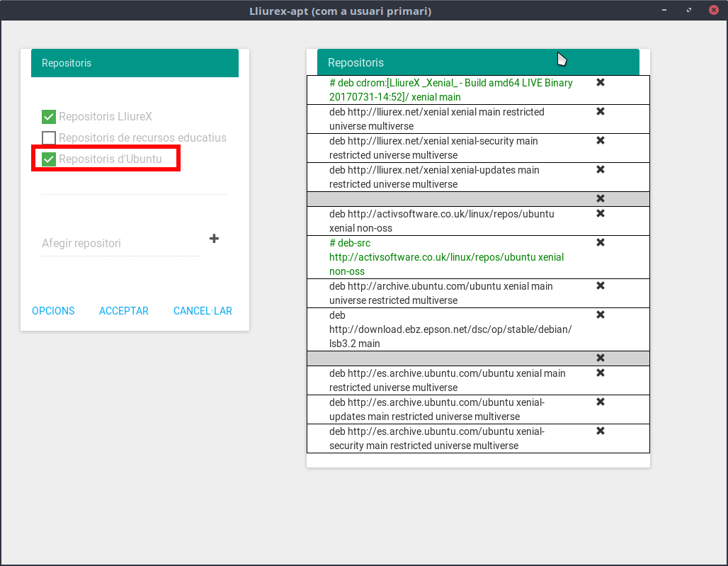Delete the es.archive.ubuntu.com xenial-security entry
Screen dimensions: 728x566
[x=600, y=431]
